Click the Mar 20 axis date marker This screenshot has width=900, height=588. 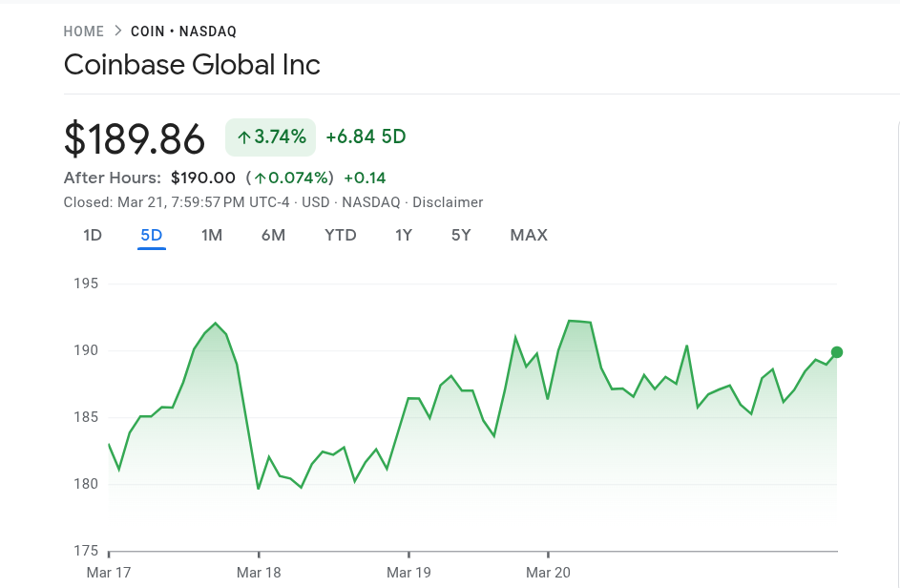point(548,573)
